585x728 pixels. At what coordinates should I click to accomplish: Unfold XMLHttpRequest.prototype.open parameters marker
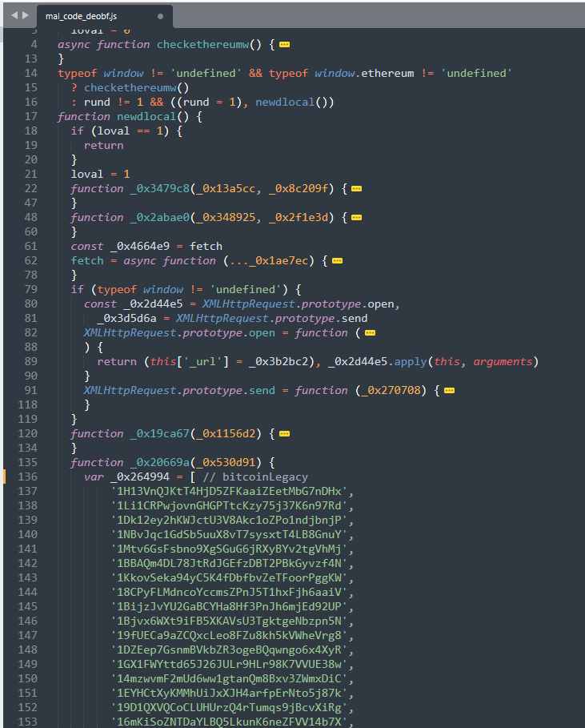pyautogui.click(x=370, y=333)
